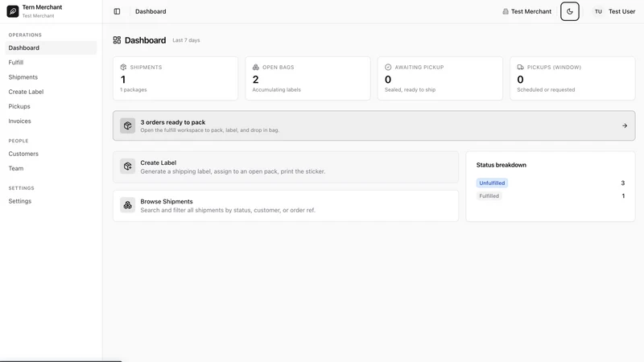Click the Dashboard breadcrumb in header
The height and width of the screenshot is (362, 644).
click(151, 11)
